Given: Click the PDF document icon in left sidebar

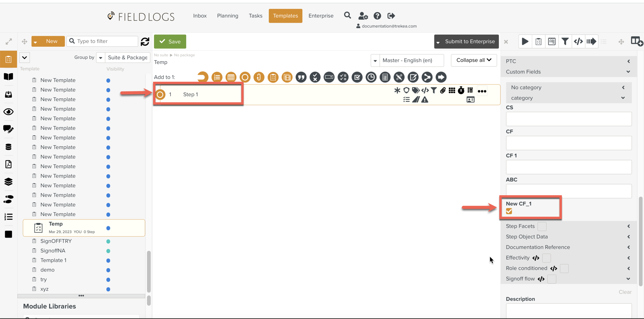Looking at the screenshot, I should [8, 164].
